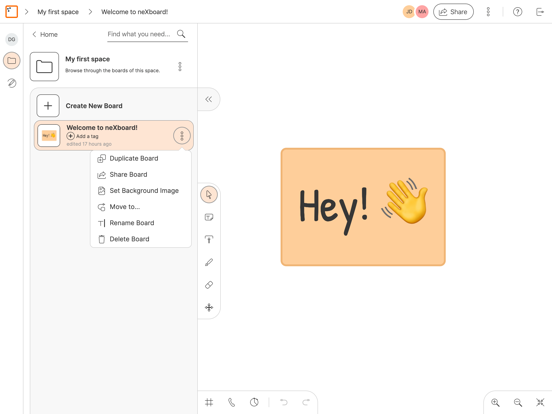Click the undo arrow

[283, 402]
